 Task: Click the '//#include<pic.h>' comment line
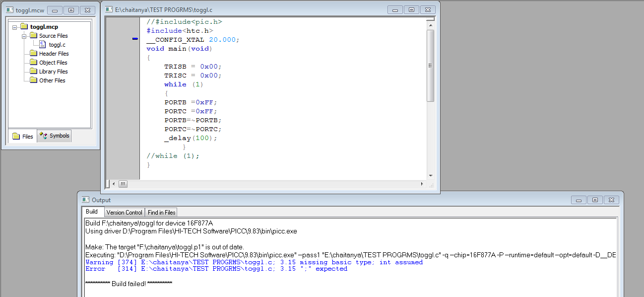(184, 22)
